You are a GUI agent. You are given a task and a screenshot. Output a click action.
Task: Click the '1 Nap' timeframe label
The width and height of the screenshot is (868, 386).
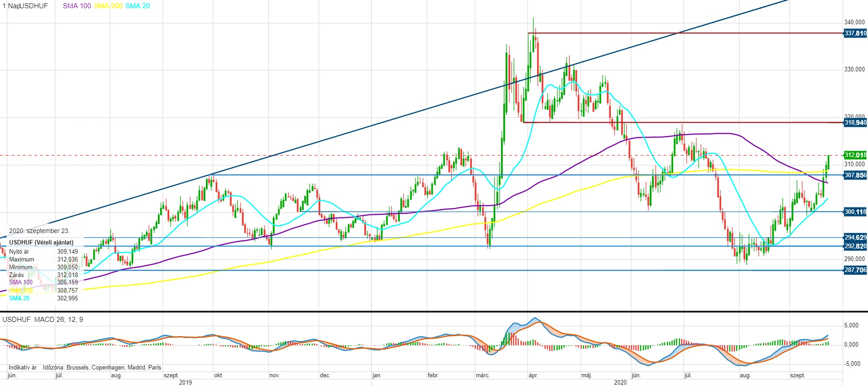coord(11,6)
